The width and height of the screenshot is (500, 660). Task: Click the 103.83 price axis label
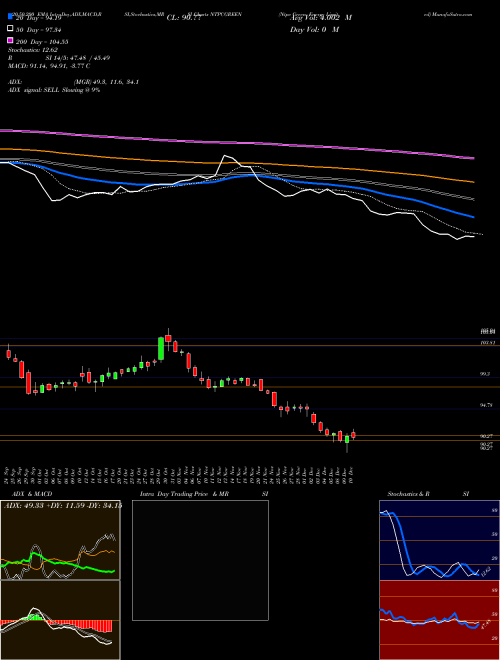[x=488, y=343]
